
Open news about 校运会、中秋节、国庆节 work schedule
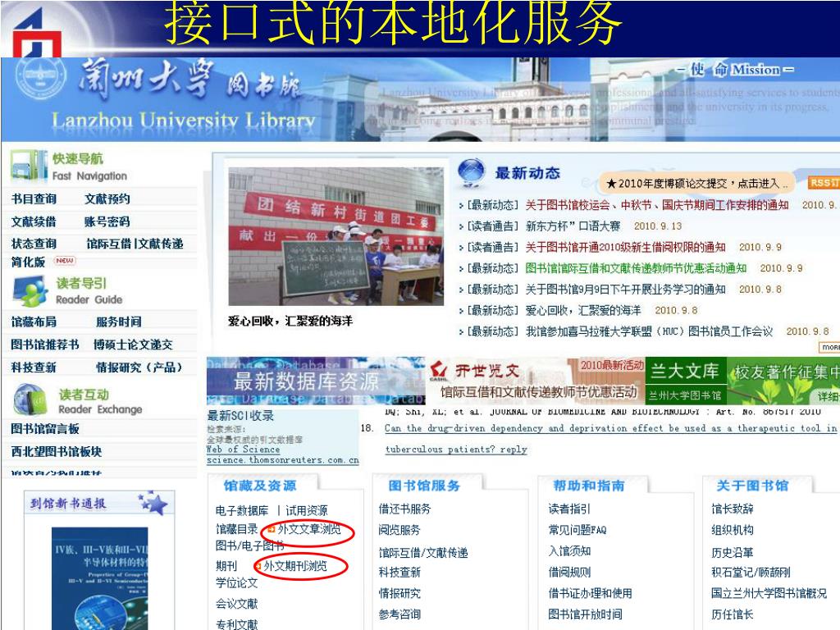tap(657, 204)
